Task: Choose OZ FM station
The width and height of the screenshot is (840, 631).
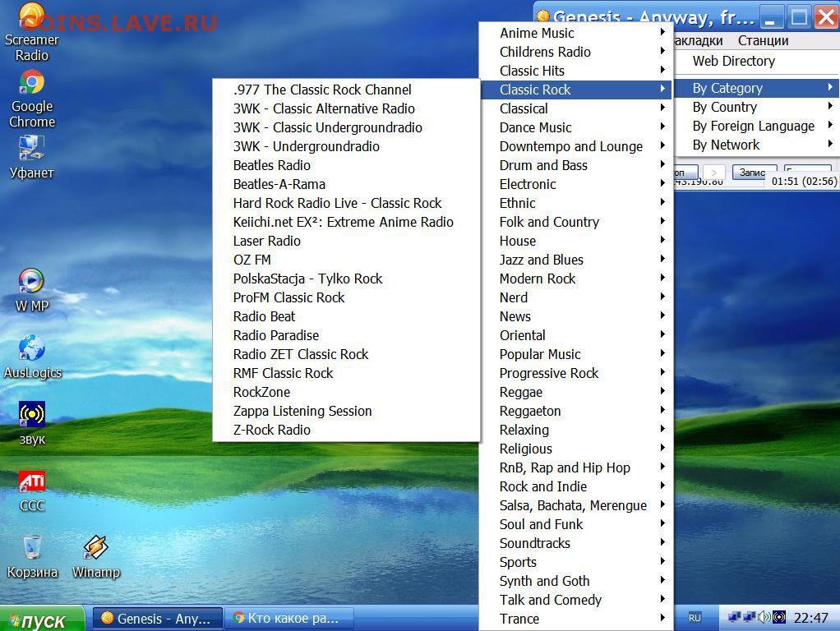Action: 346,260
